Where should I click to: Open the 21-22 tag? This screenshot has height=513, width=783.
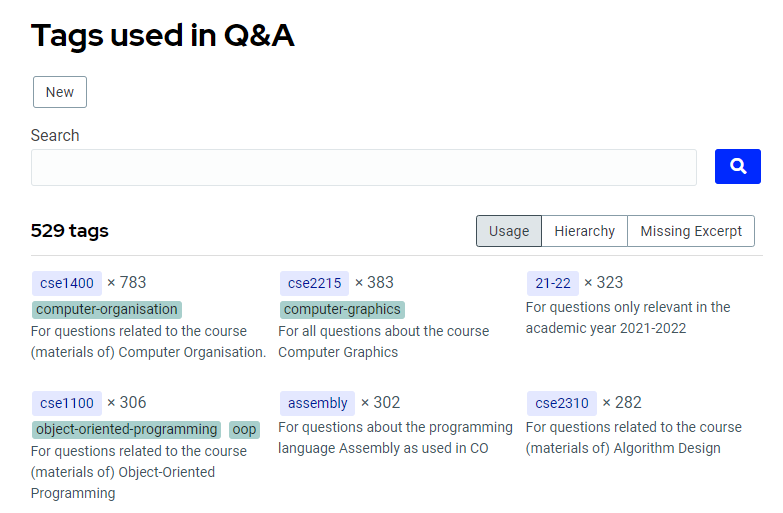click(x=553, y=283)
